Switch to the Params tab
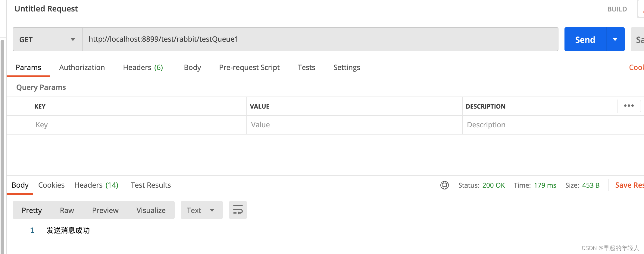Viewport: 644px width, 254px height. coord(28,67)
